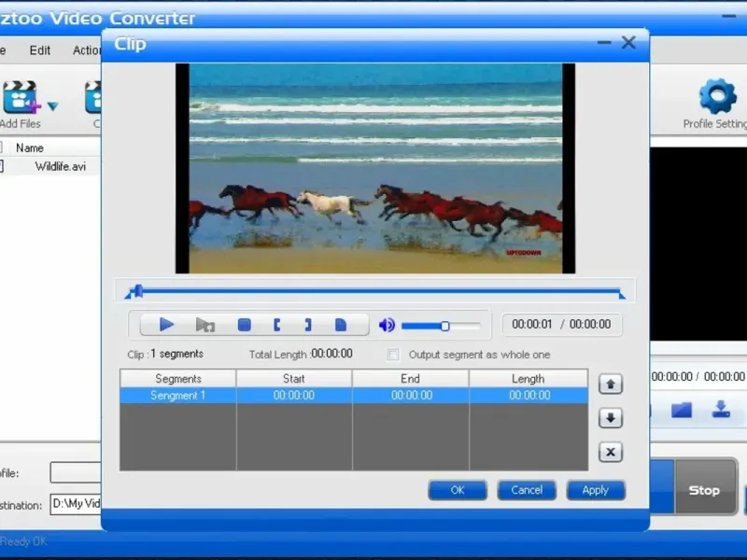Image resolution: width=747 pixels, height=560 pixels.
Task: Confirm with the OK button
Action: pos(458,490)
